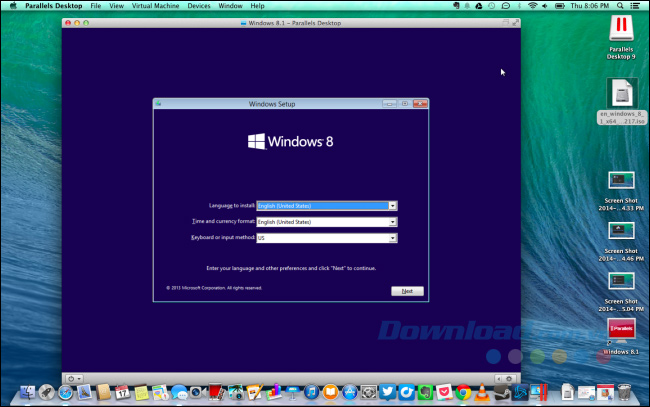The image size is (650, 407).
Task: Click the Thu 8:06 PM clock
Action: 589,6
